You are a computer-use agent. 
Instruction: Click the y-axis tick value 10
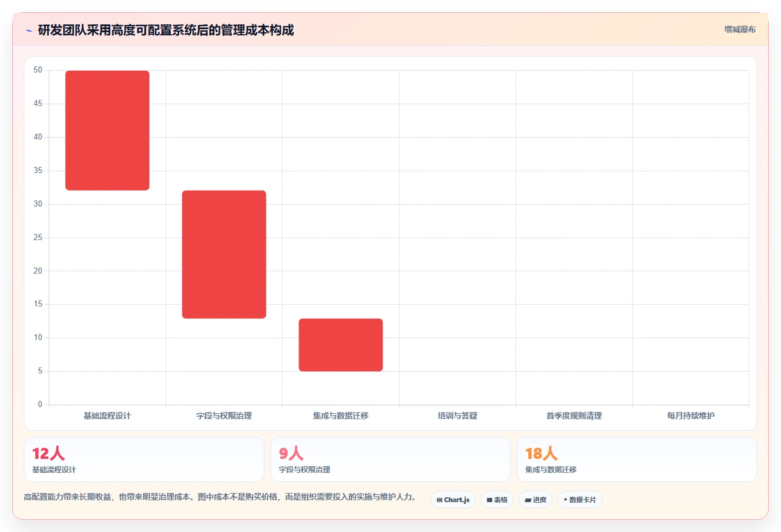38,338
